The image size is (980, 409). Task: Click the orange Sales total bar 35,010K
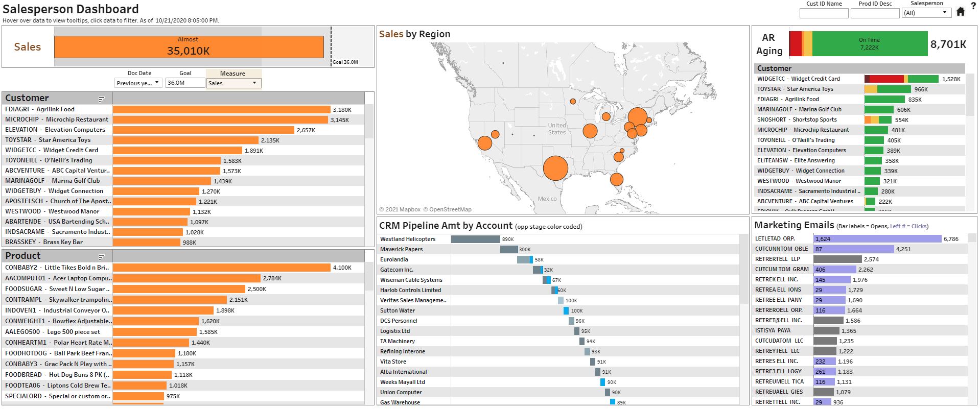[189, 46]
